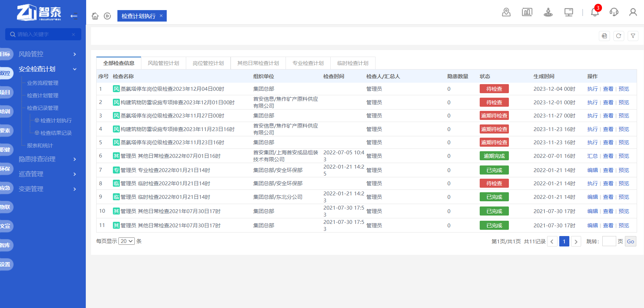
Task: Switch to the 岗位管控计划 tab
Action: point(208,63)
